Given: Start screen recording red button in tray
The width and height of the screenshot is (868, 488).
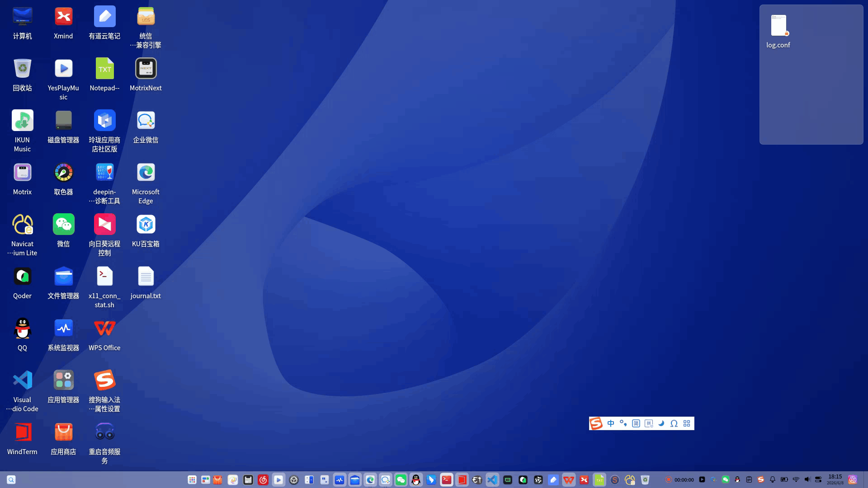Looking at the screenshot, I should [x=668, y=479].
